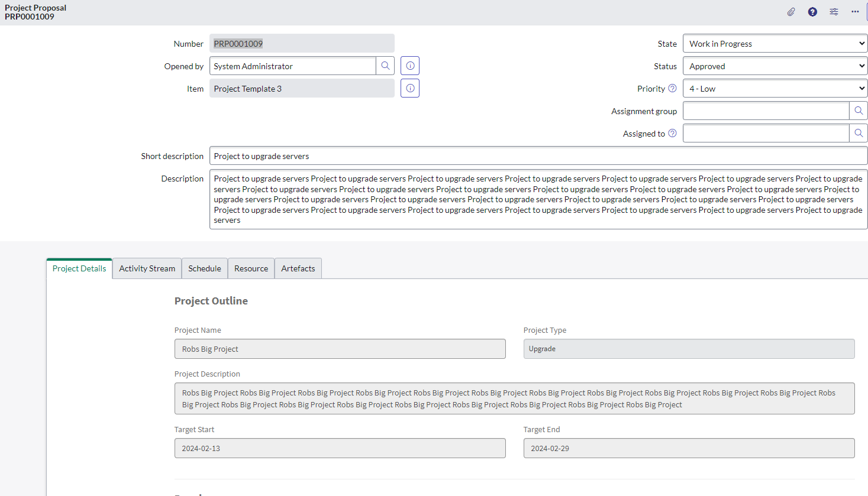
Task: Open the help question mark icon
Action: pos(812,12)
